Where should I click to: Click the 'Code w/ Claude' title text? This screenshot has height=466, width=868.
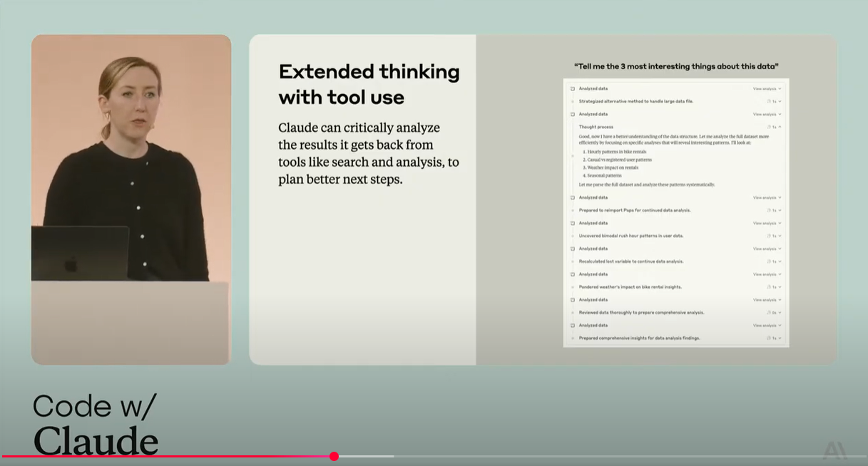coord(95,424)
